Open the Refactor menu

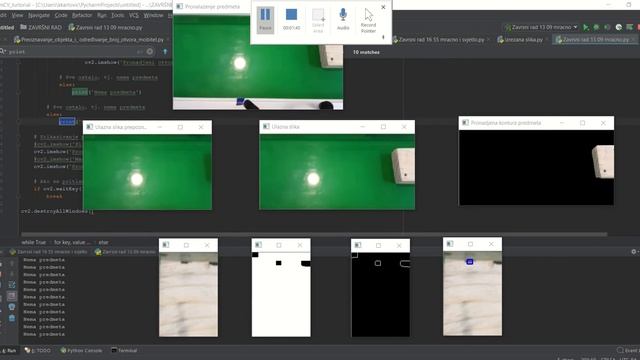pyautogui.click(x=82, y=15)
